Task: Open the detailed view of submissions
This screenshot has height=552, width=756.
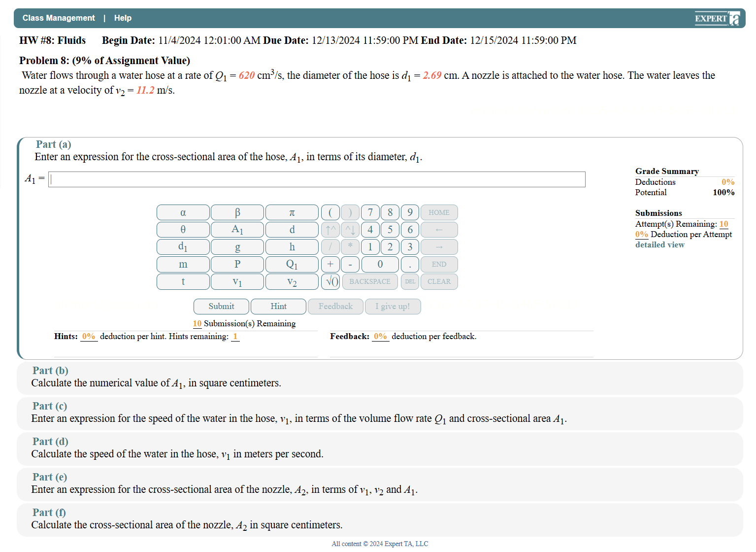Action: (659, 244)
